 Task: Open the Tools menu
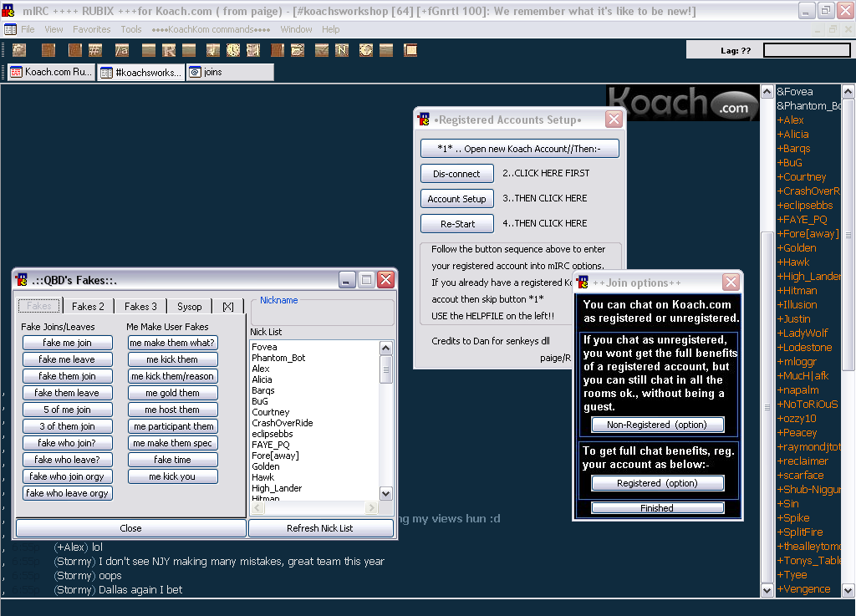click(131, 29)
